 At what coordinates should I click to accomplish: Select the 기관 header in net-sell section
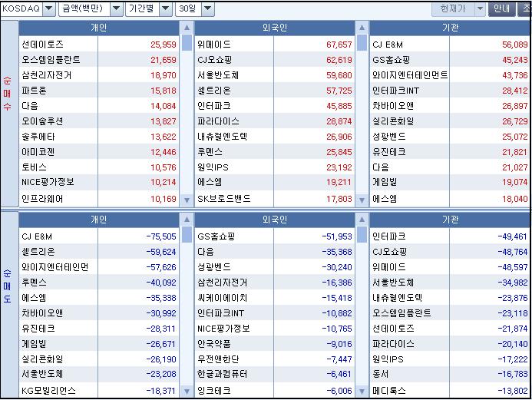coord(450,220)
